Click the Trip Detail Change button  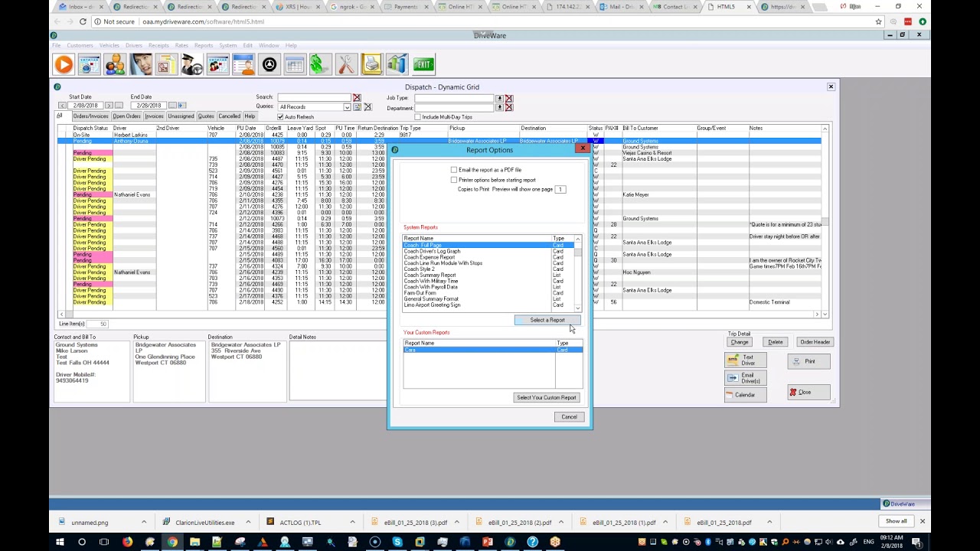(x=739, y=342)
